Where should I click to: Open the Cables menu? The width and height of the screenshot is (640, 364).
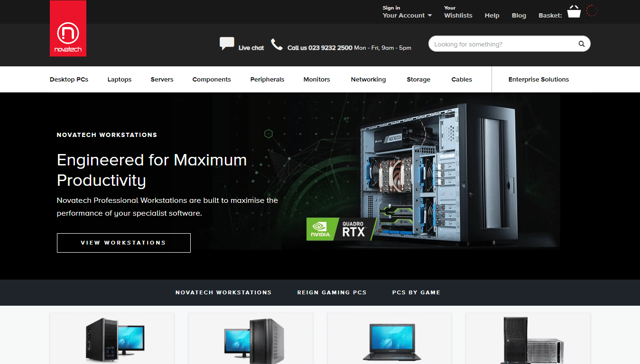(462, 80)
